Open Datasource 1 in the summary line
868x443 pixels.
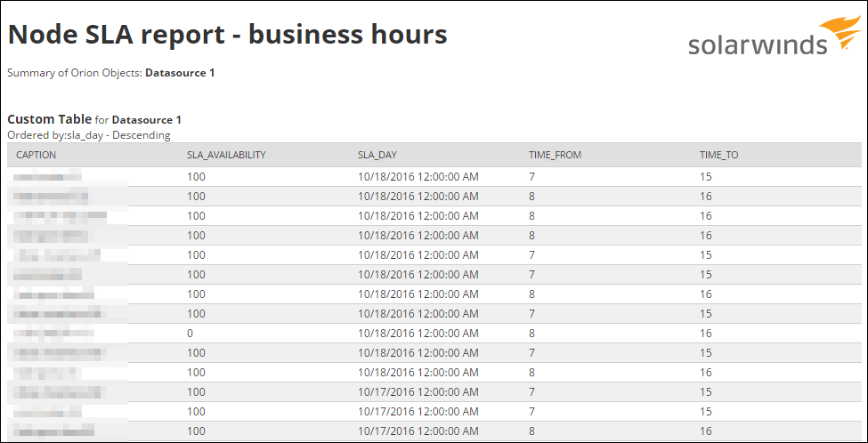[x=180, y=73]
